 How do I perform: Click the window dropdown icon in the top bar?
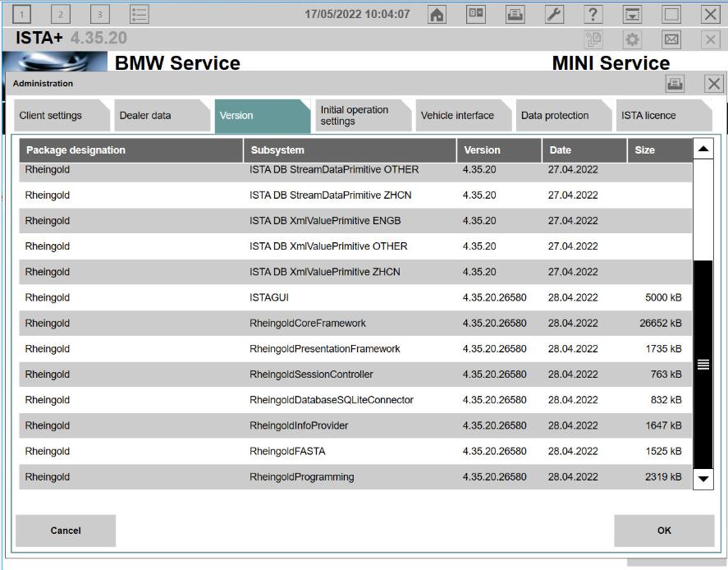(632, 15)
